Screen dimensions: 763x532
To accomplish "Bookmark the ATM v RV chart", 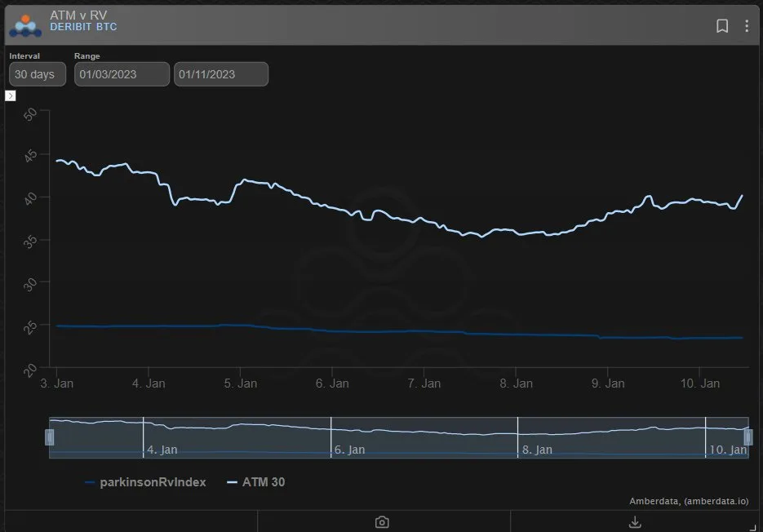I will coord(722,26).
